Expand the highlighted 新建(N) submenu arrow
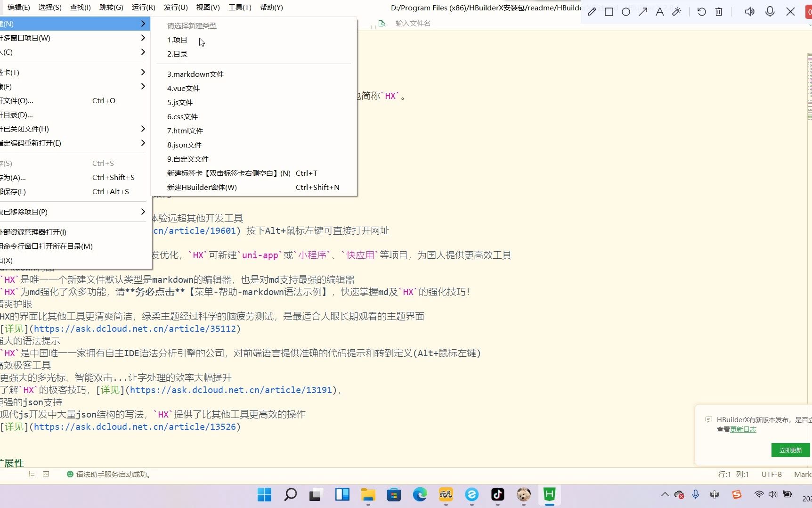This screenshot has height=508, width=812. pyautogui.click(x=143, y=24)
